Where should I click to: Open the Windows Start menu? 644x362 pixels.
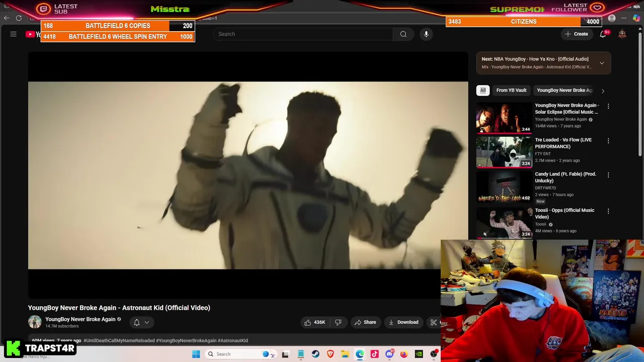point(196,354)
